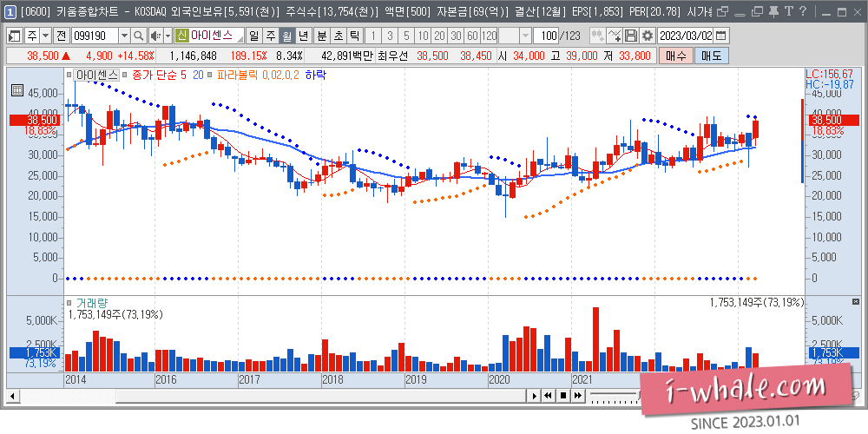
Task: Click the horizontal chart scrollbar thumb
Action: (321, 395)
